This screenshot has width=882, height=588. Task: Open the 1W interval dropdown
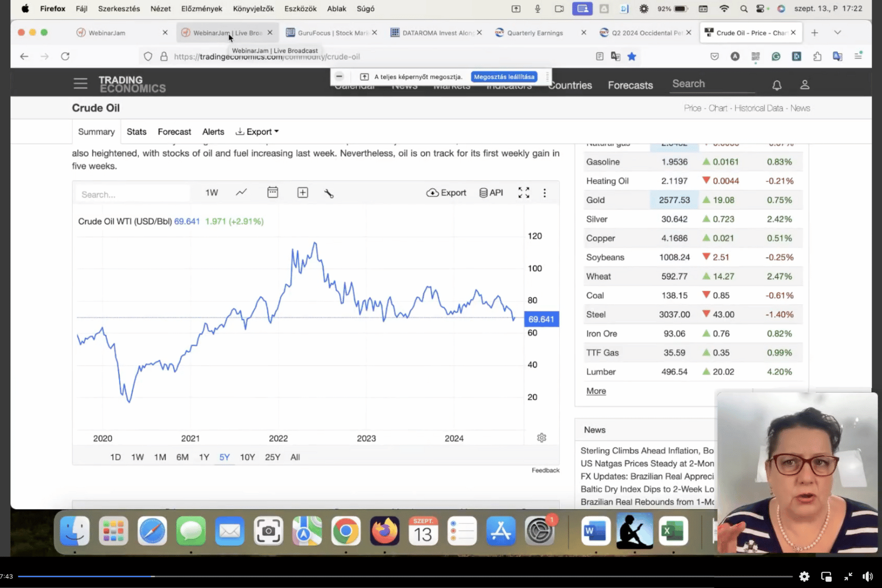211,193
